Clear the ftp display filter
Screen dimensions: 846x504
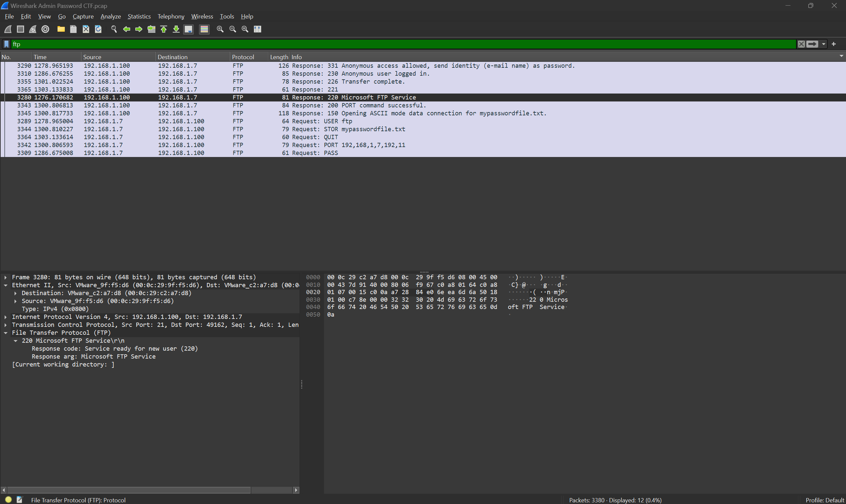(801, 44)
